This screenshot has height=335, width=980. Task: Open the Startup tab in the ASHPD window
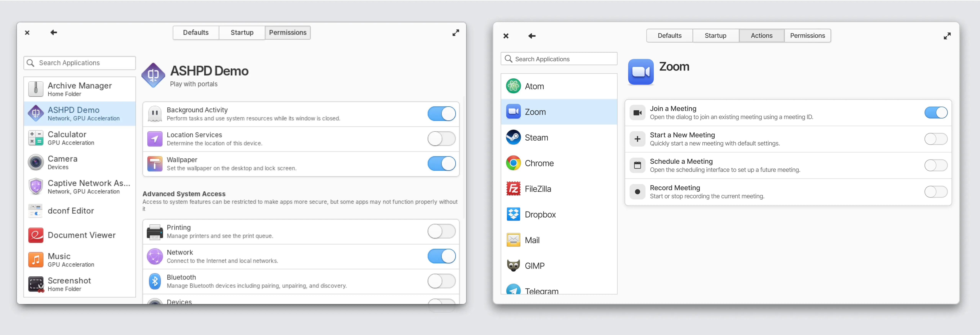coord(242,33)
